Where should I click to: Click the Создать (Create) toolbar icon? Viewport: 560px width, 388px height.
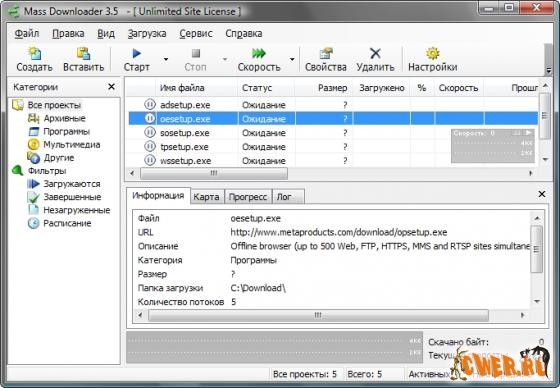pos(35,54)
